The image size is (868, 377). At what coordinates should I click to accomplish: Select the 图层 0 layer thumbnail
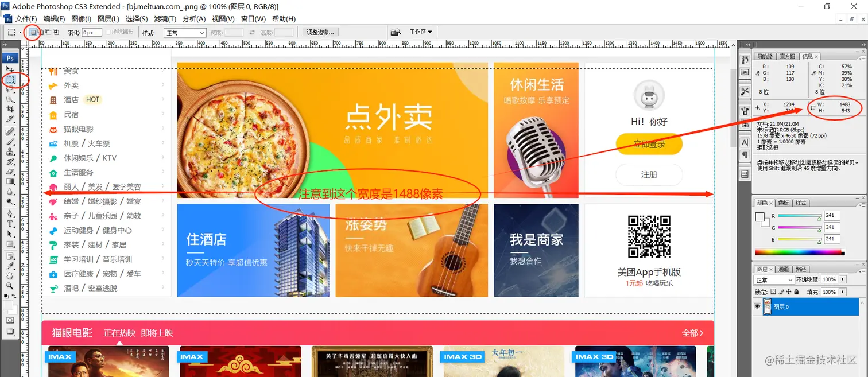tap(768, 307)
